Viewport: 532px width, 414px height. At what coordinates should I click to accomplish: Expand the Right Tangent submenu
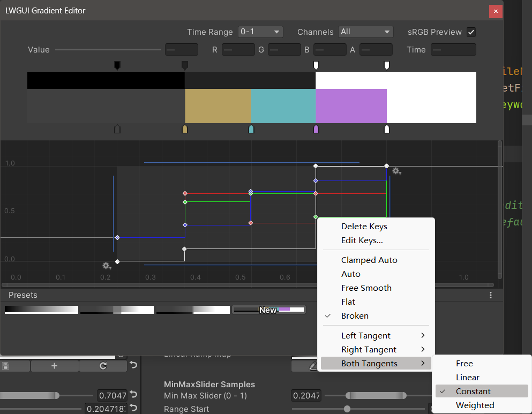tap(369, 350)
